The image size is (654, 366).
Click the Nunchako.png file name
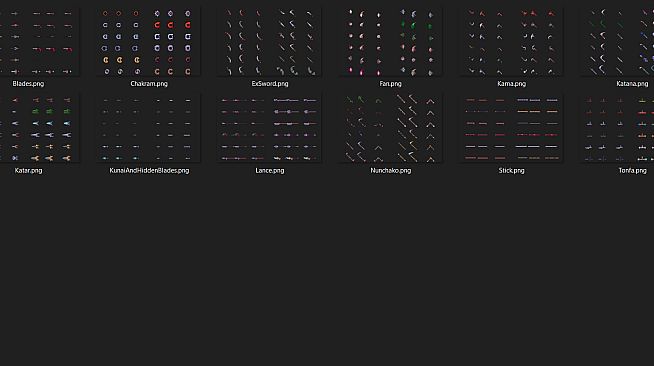390,170
